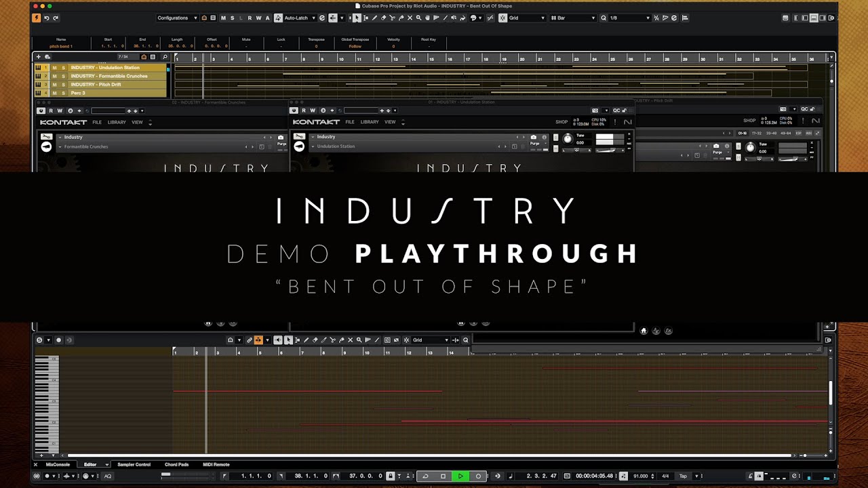The height and width of the screenshot is (488, 868).
Task: Open the Bar grid type dropdown
Action: click(x=572, y=18)
